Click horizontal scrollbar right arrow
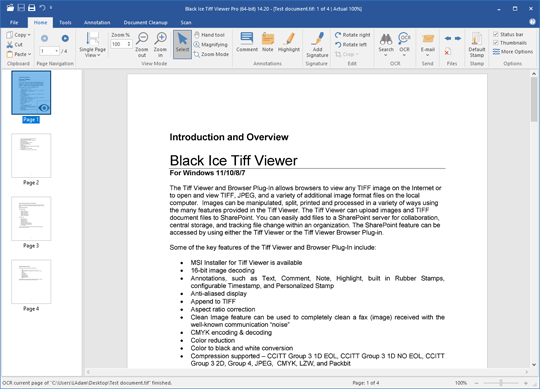This screenshot has height=389, width=540. point(526,372)
